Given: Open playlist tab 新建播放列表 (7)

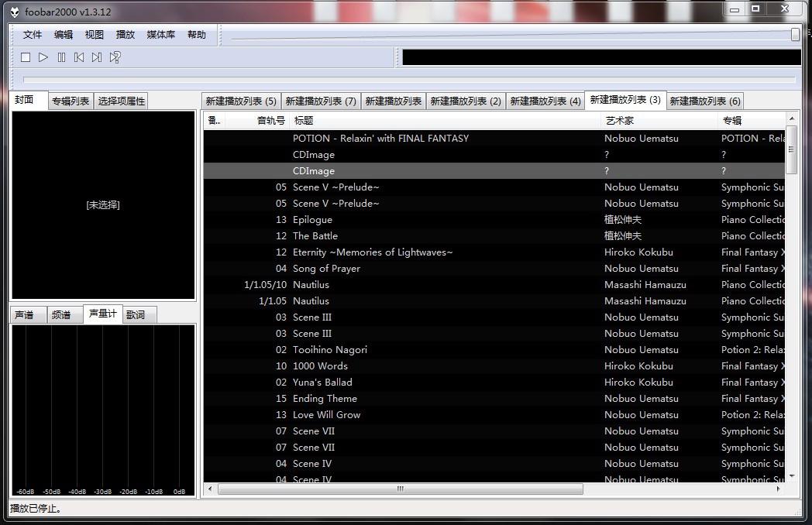Looking at the screenshot, I should point(321,101).
